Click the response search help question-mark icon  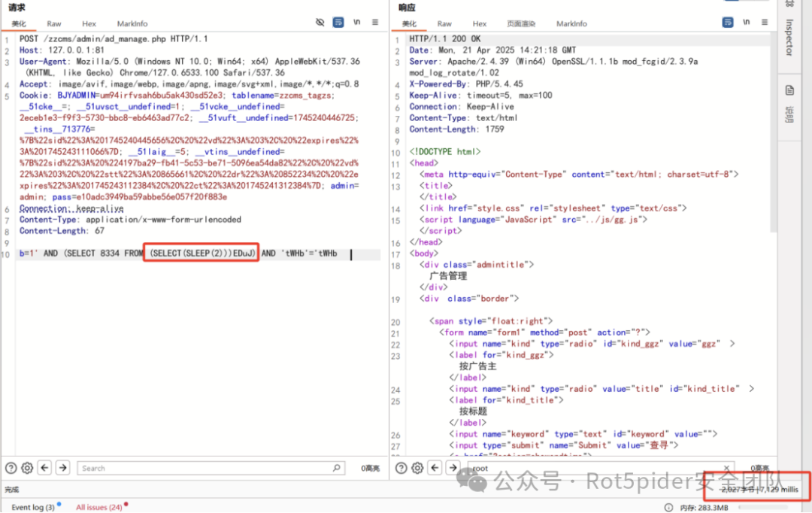[x=401, y=468]
